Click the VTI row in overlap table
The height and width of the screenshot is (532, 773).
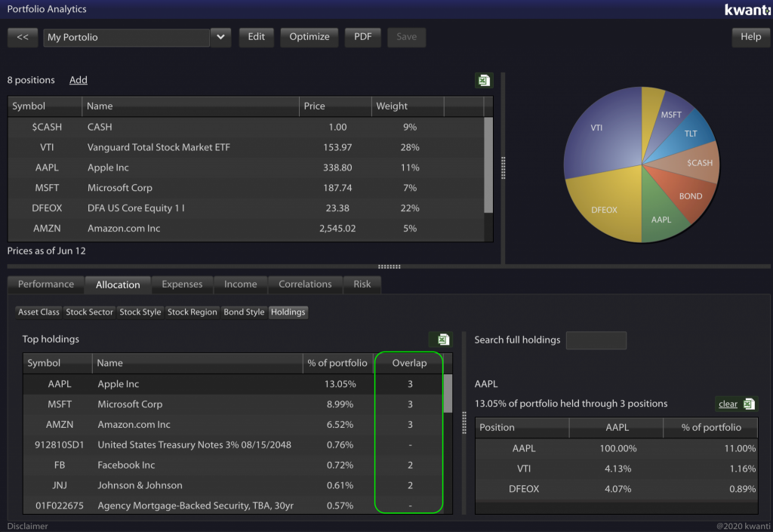[616, 469]
